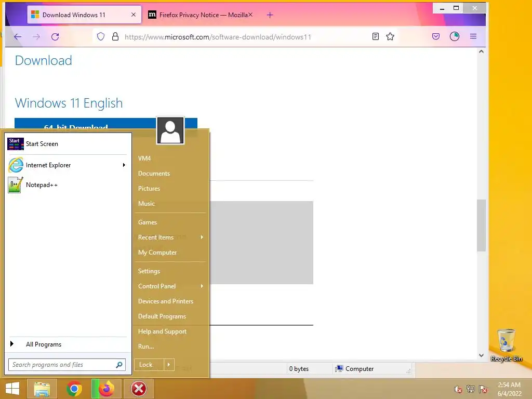Open Start Screen from start menu
This screenshot has width=532, height=399.
67,144
